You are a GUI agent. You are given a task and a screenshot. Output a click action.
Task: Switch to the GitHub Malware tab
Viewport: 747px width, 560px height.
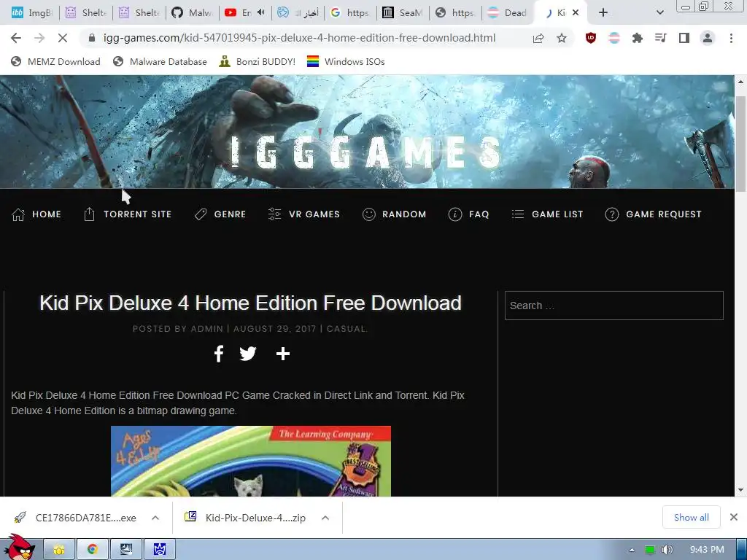192,13
